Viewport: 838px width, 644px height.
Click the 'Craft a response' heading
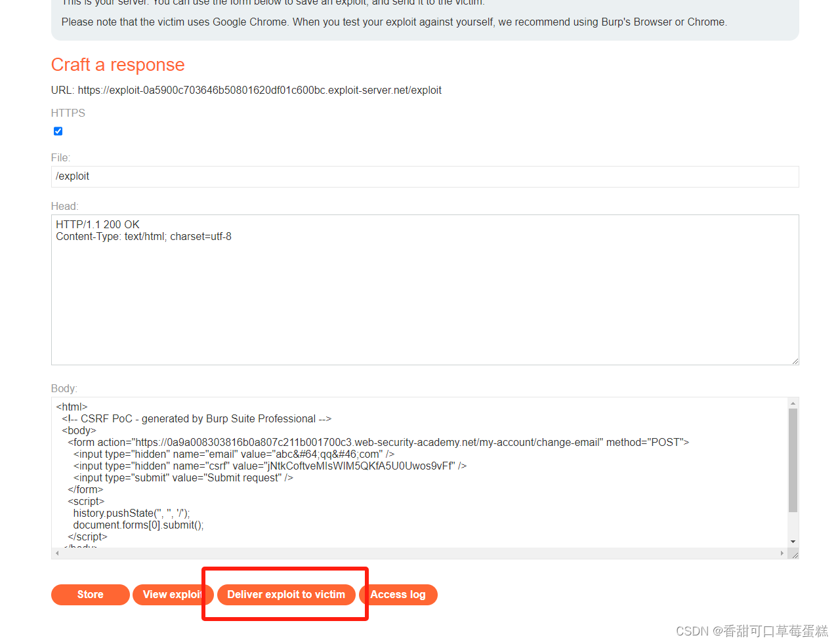(118, 65)
